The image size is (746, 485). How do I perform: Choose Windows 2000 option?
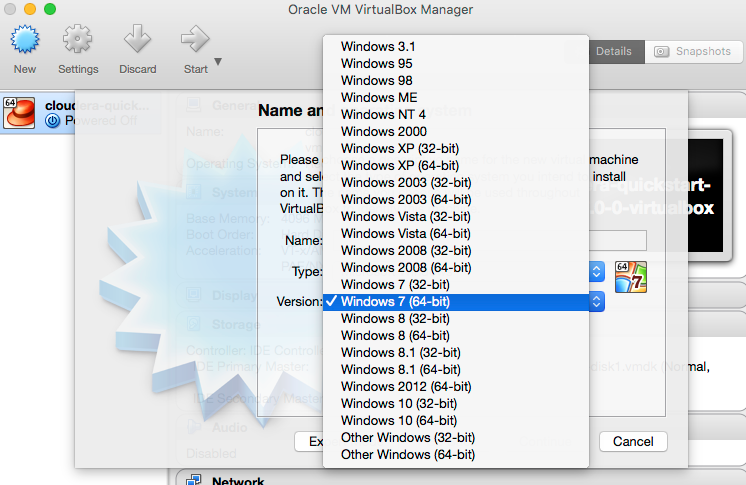[456, 132]
